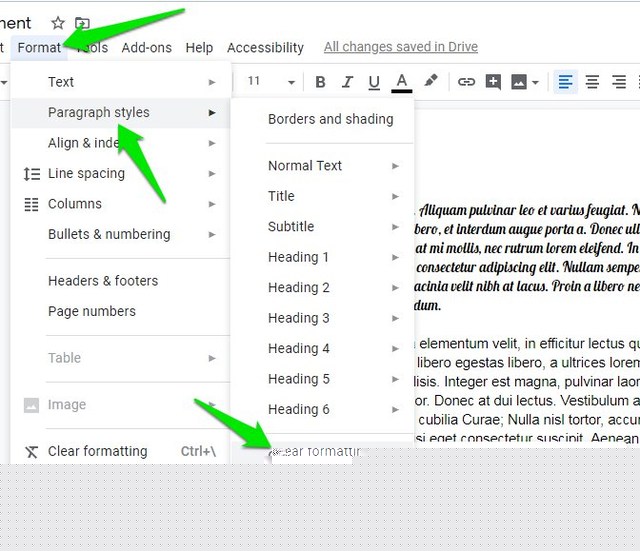Open the Add-ons menu
Image resolution: width=640 pixels, height=551 pixels.
tap(147, 48)
